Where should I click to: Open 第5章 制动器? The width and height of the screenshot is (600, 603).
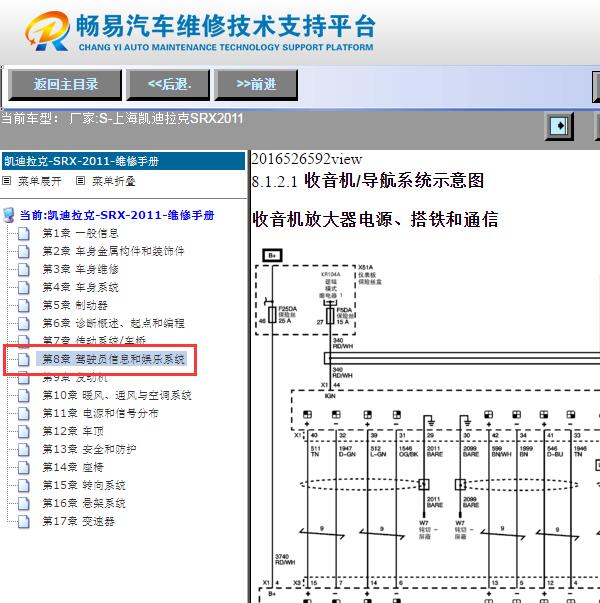click(x=75, y=305)
